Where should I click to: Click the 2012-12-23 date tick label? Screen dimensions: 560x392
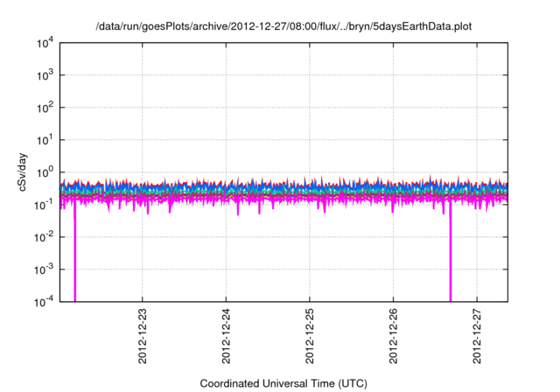[x=142, y=336]
